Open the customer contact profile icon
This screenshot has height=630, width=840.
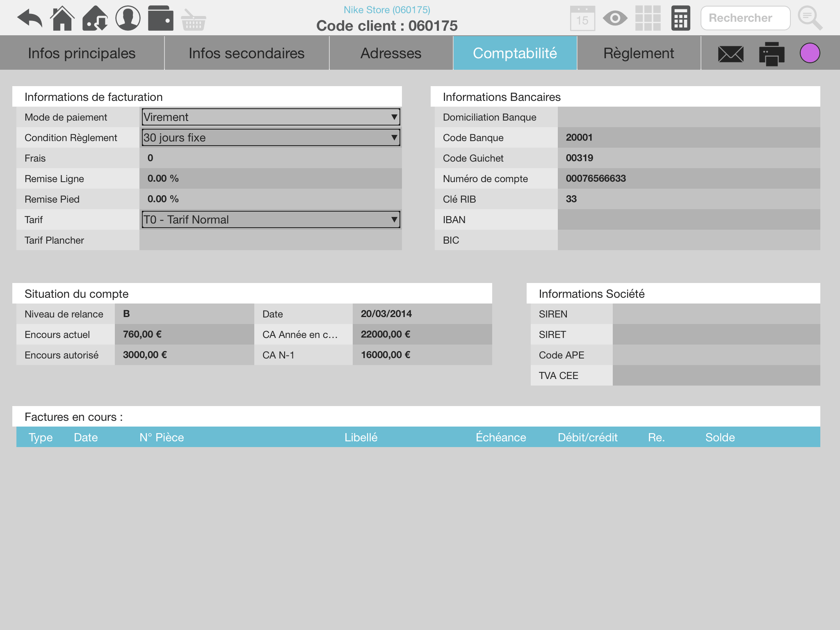[x=128, y=17]
